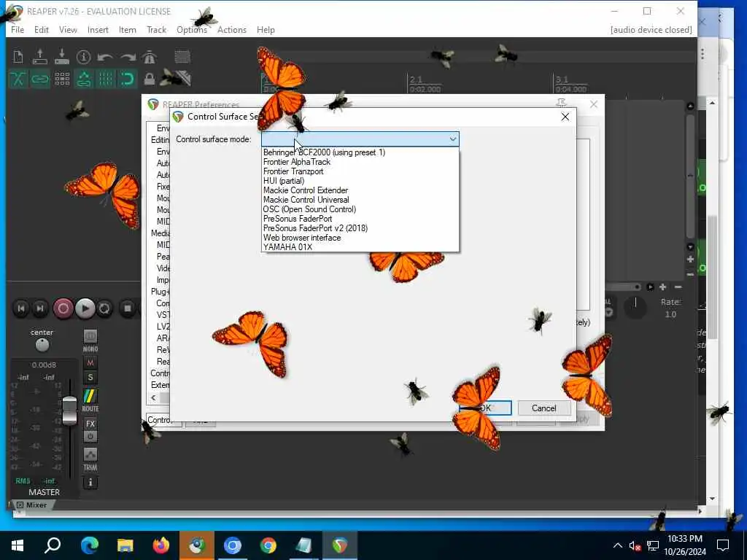Click the Redo arrow in the toolbar
The width and height of the screenshot is (747, 560).
pos(128,57)
